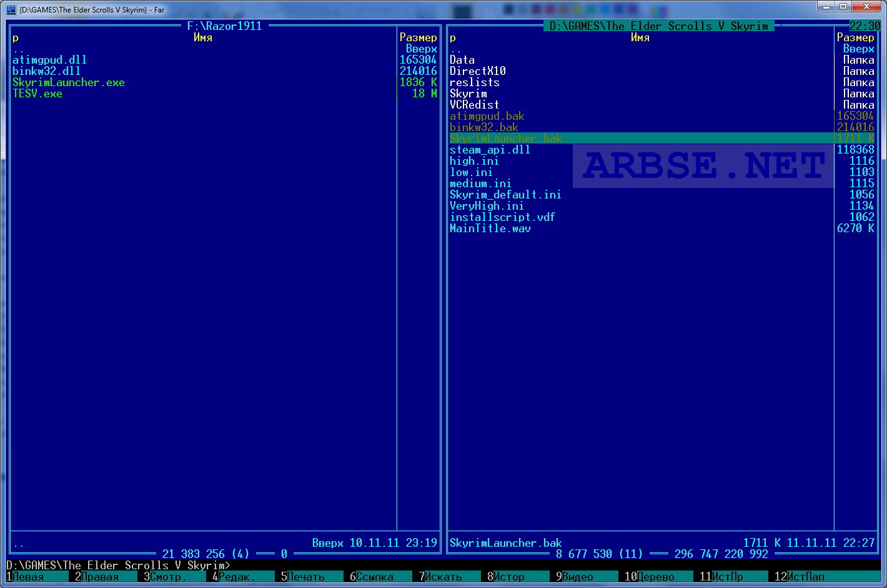Select TESV.exe in left panel
Image resolution: width=887 pixels, height=588 pixels.
click(37, 94)
